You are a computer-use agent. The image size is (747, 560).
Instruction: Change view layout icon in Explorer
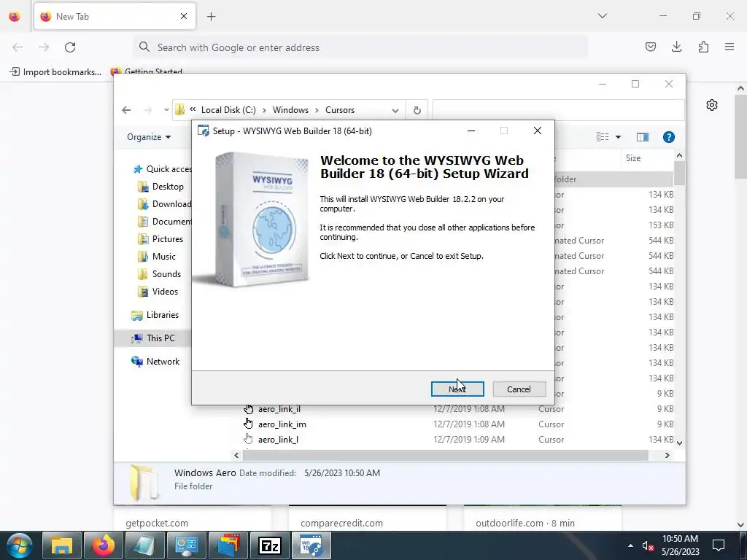tap(602, 137)
